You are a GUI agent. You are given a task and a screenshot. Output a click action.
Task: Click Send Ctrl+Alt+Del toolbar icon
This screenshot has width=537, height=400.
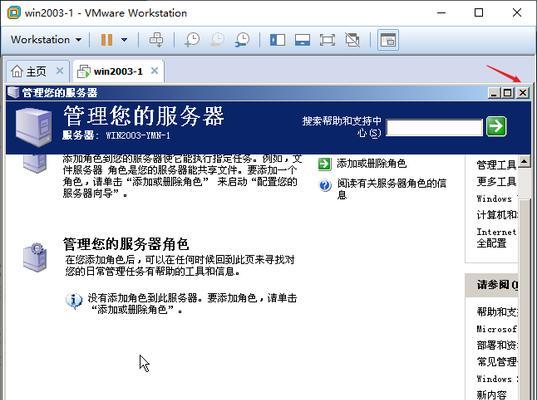click(x=156, y=40)
